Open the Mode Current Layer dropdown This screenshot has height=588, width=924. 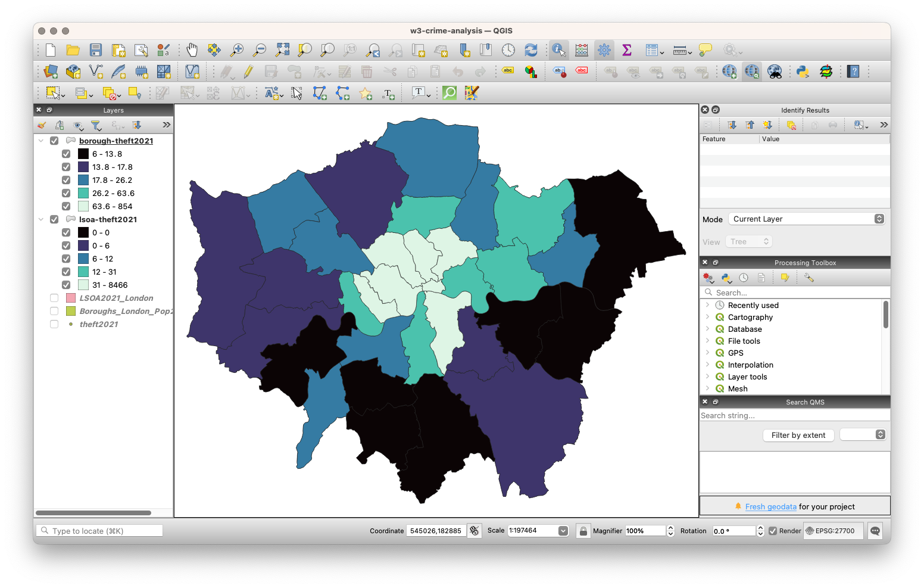pos(806,219)
